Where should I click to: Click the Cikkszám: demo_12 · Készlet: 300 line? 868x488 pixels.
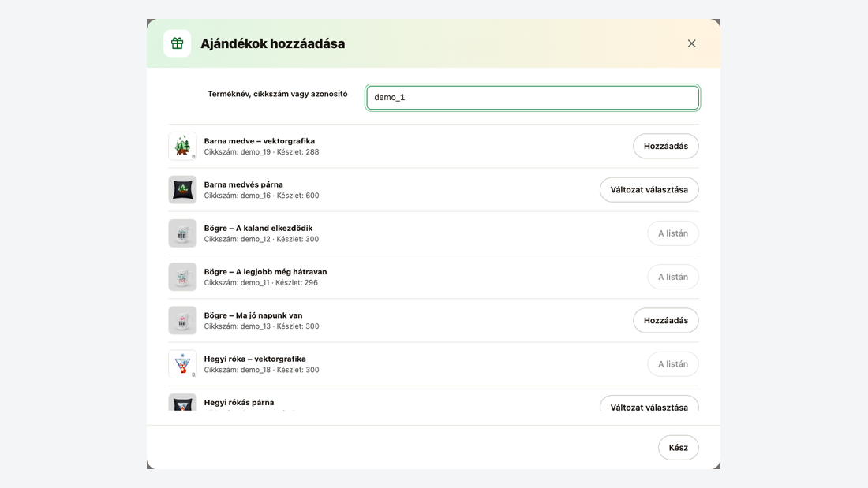[x=261, y=240]
